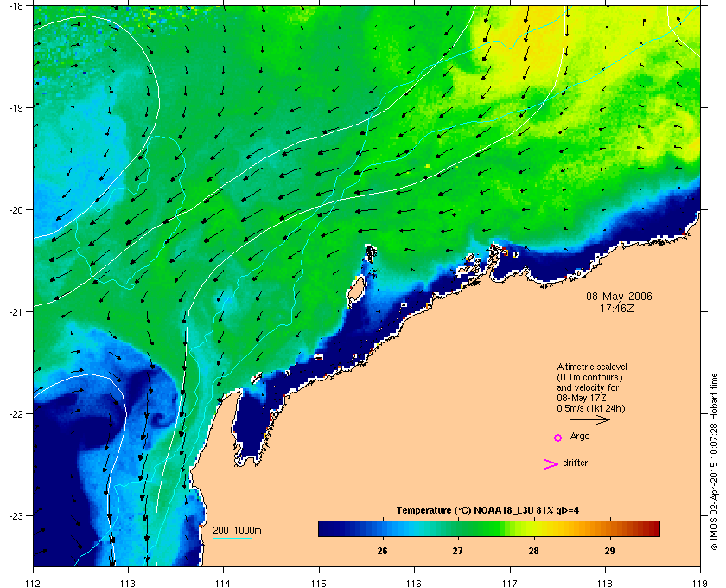
Task: Click the longitude axis label 115
Action: point(319,583)
